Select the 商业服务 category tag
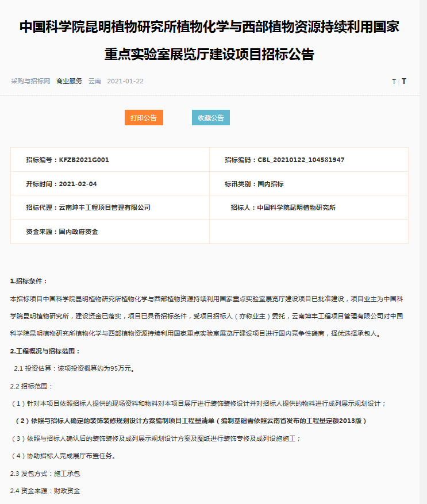 coord(69,81)
